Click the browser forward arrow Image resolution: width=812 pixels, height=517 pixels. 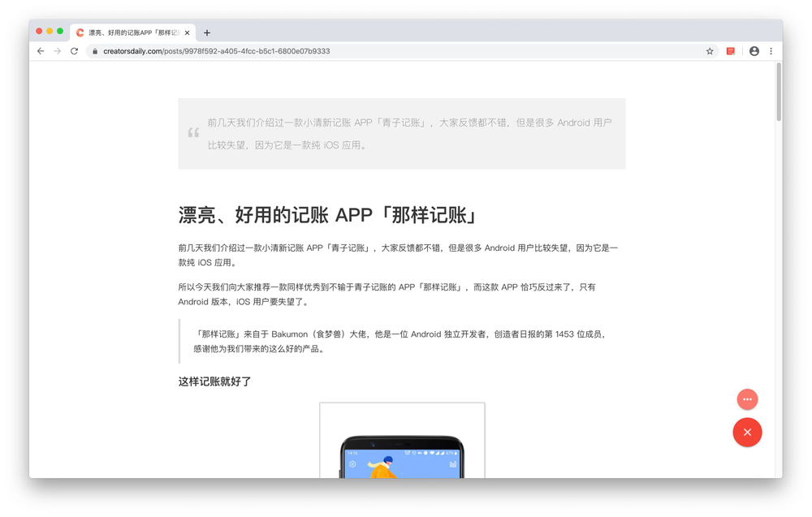coord(58,51)
